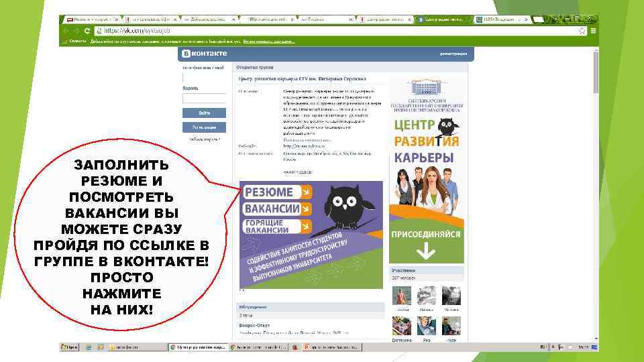This screenshot has height=362, width=644.
Task: Bookmark page with the star icon
Action: 582,31
